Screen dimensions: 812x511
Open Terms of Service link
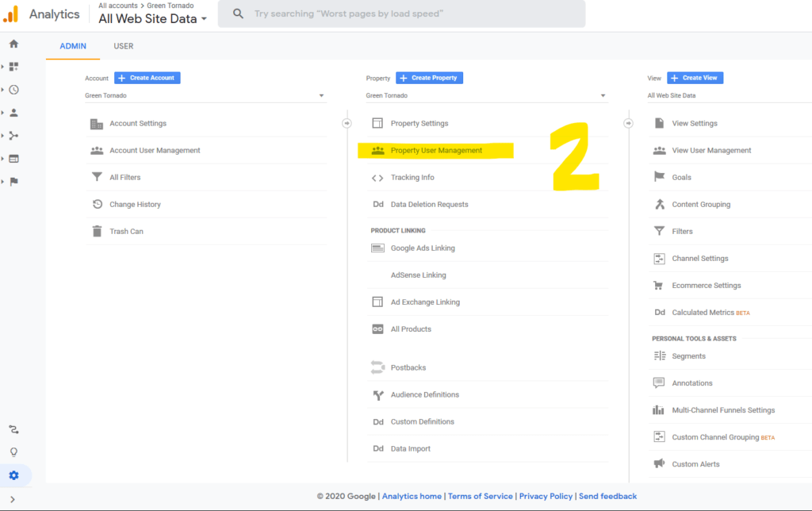tap(480, 496)
